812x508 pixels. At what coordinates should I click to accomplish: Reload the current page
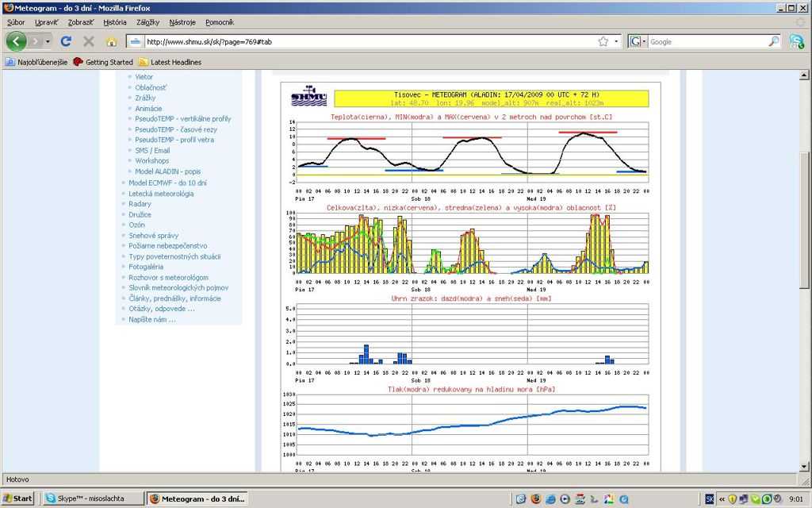click(66, 41)
